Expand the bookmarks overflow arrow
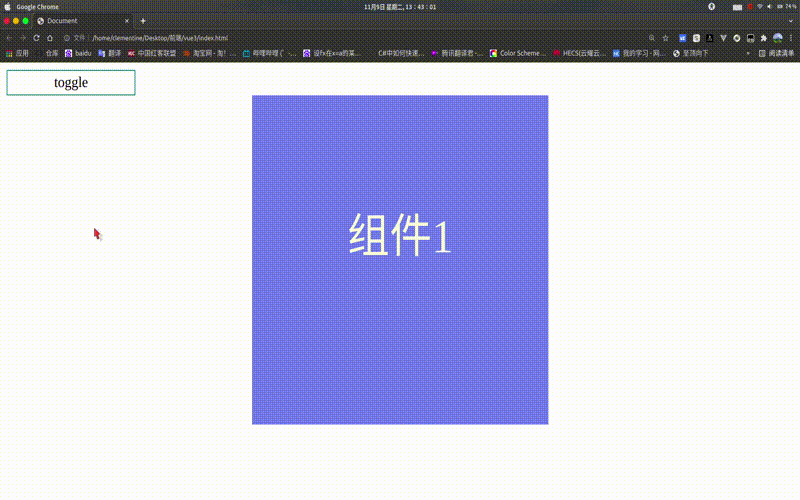The image size is (800, 500). point(748,53)
